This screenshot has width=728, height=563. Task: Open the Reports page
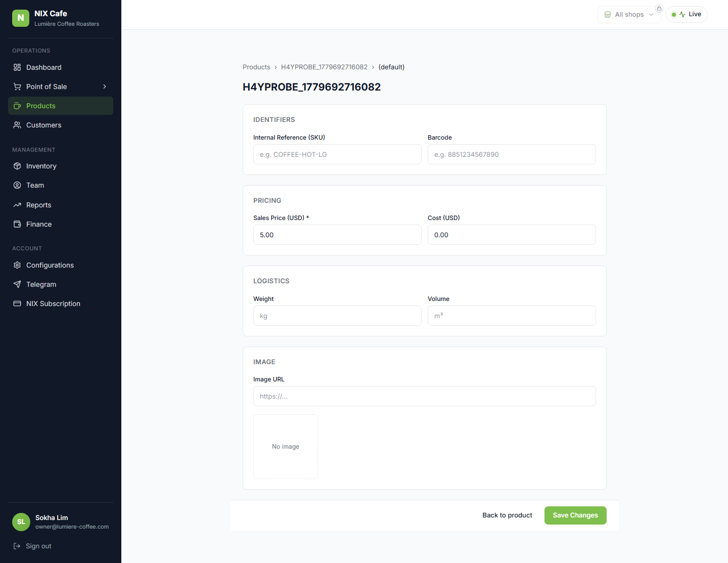pos(61,205)
